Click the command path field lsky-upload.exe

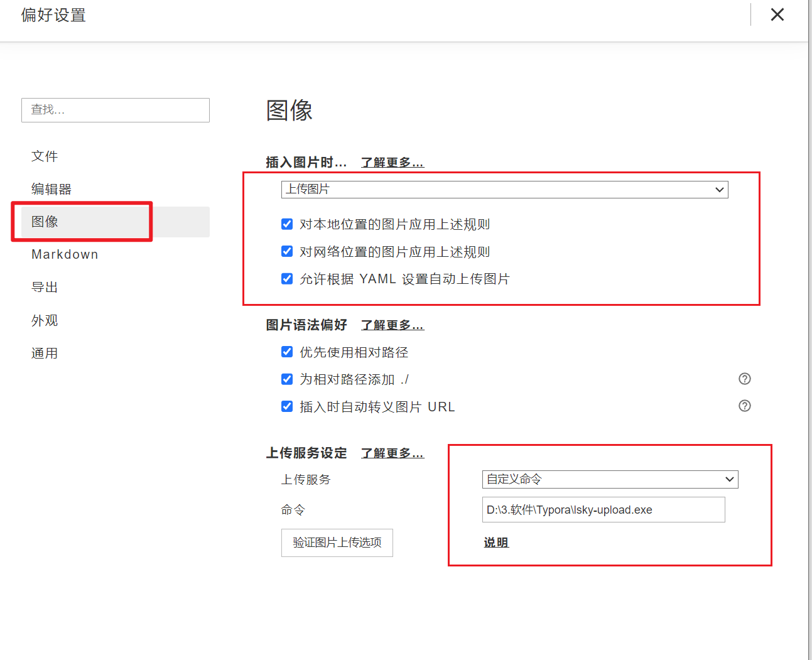tap(603, 510)
